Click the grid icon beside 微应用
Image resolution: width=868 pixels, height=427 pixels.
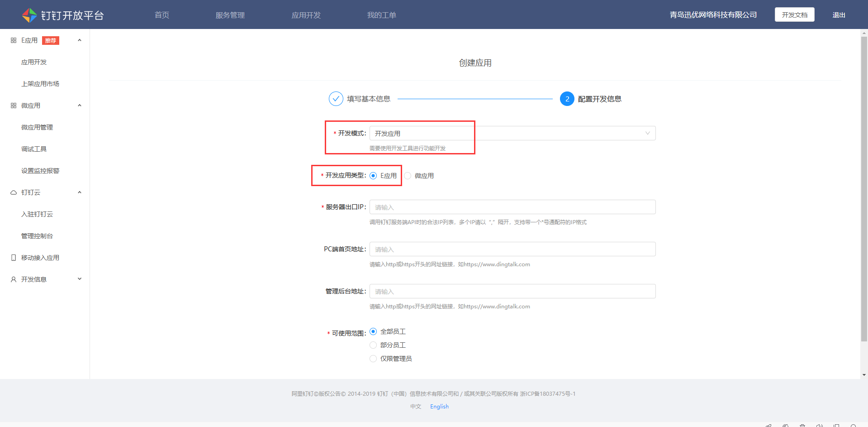pos(13,105)
